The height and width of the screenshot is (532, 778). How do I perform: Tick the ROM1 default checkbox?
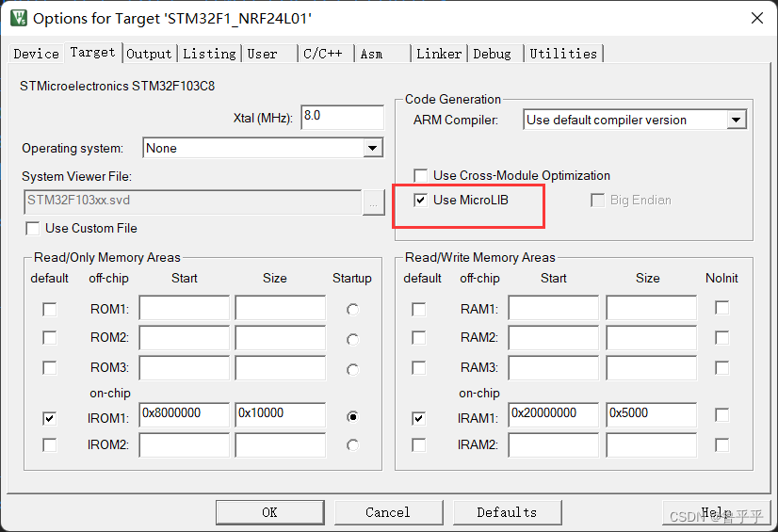click(50, 310)
